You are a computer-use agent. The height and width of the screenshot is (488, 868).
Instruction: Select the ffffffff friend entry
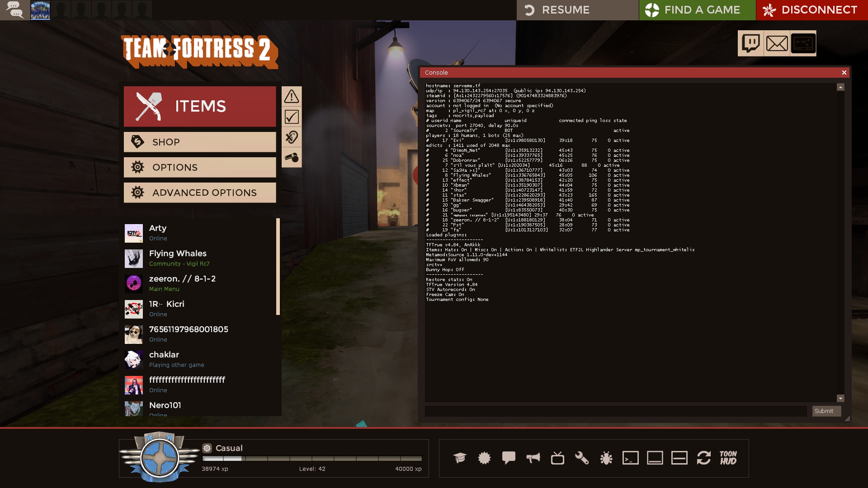(200, 385)
